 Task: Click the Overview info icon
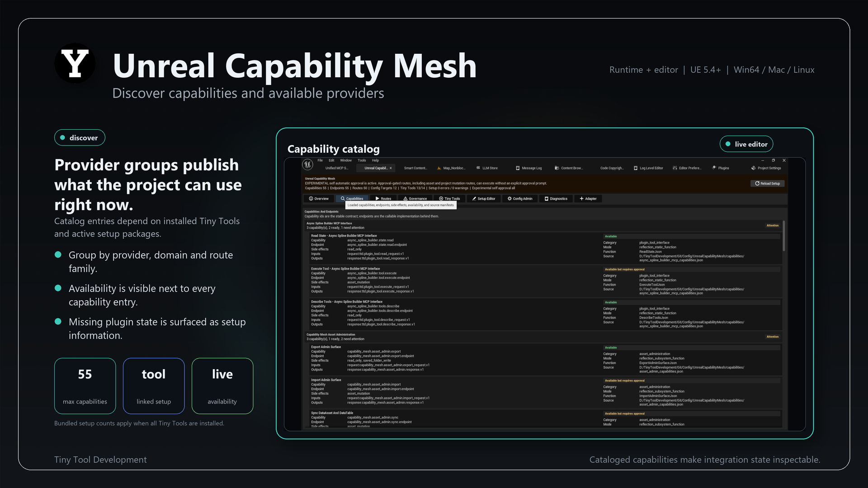coord(311,199)
